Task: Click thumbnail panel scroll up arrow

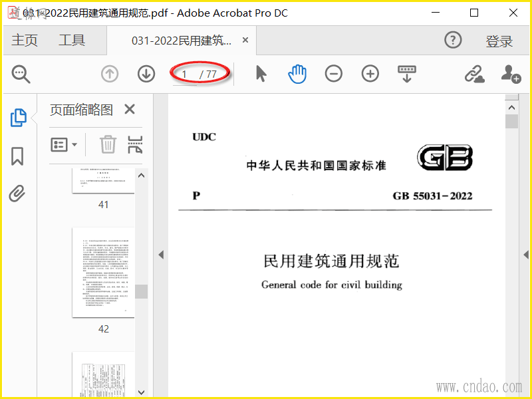Action: pos(142,176)
